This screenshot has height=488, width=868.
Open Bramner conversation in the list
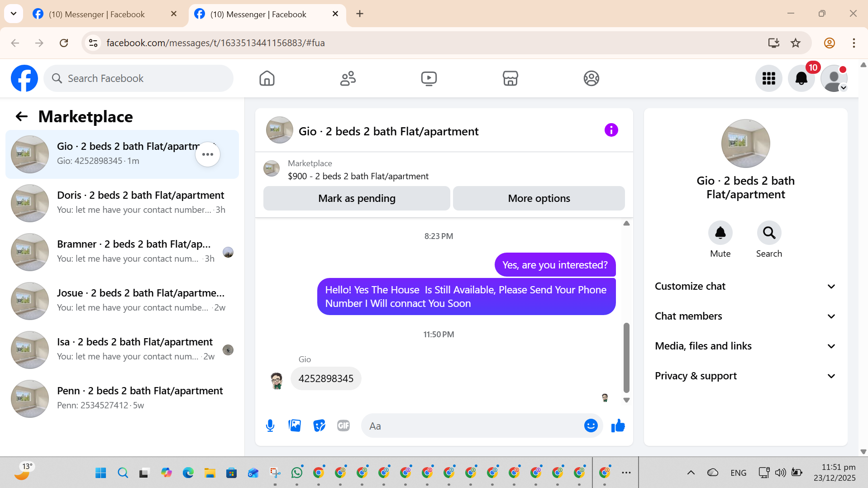click(122, 252)
